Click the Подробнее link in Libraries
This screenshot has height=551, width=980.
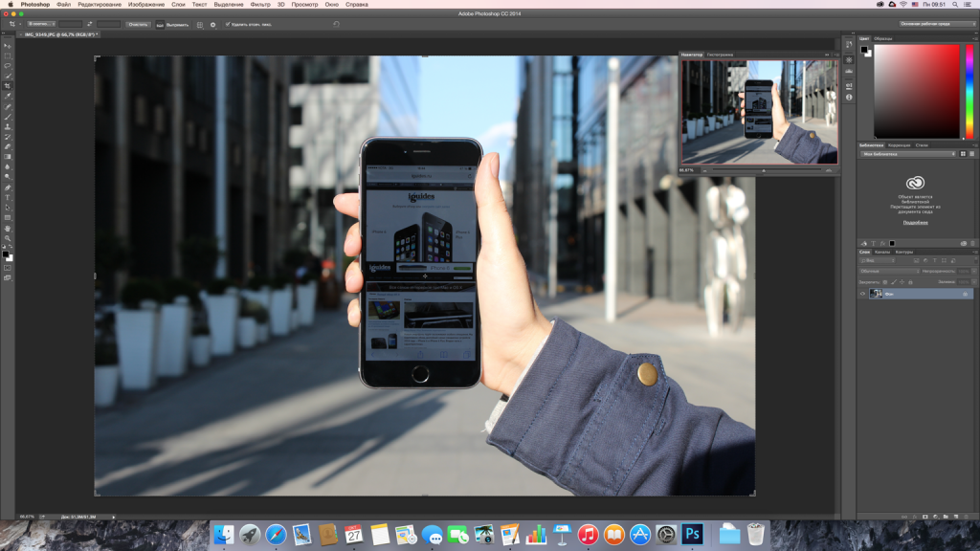[915, 222]
